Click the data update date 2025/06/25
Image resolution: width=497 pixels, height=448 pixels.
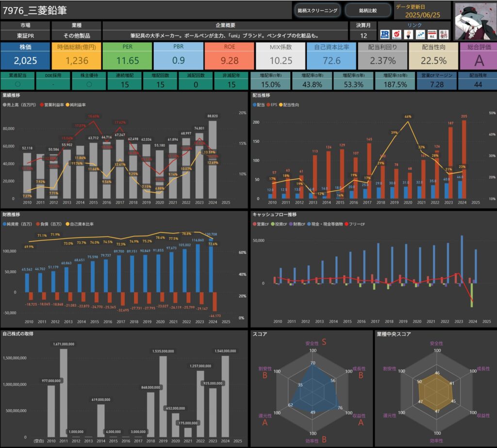[423, 15]
